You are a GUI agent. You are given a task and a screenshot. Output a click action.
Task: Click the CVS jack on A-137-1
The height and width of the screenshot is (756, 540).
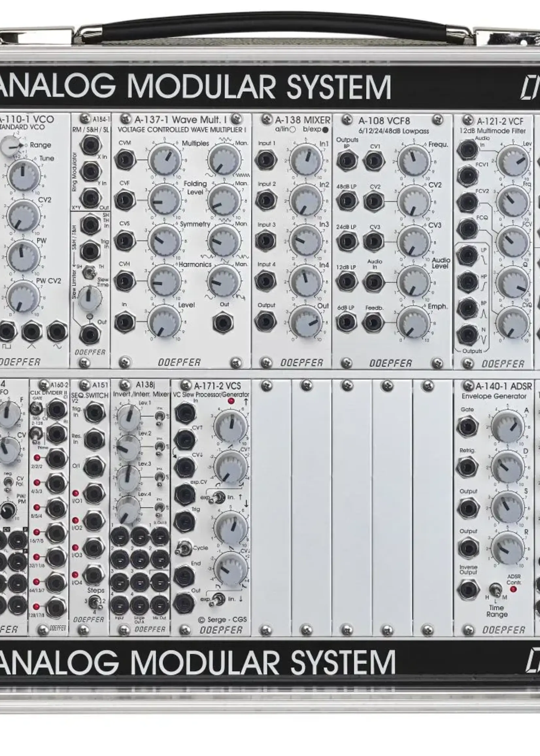click(125, 240)
